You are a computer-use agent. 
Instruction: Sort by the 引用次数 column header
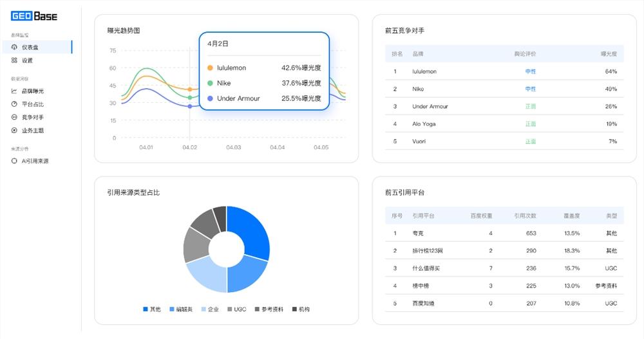pyautogui.click(x=526, y=216)
